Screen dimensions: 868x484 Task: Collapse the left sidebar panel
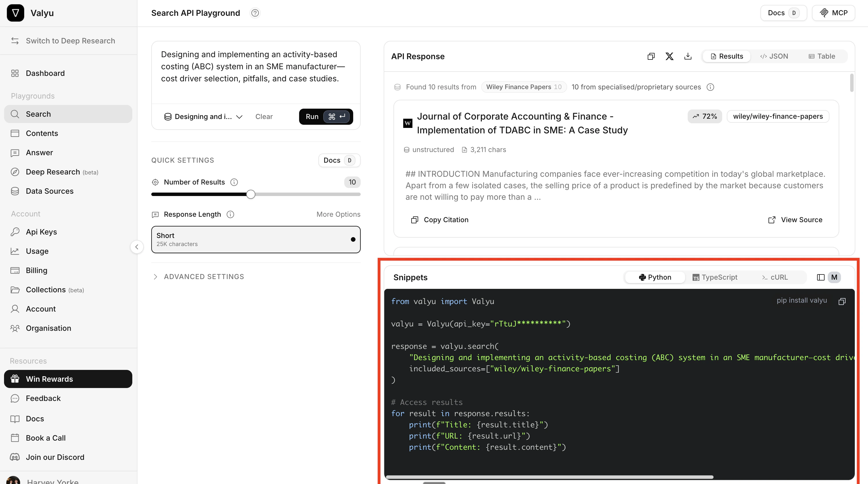[x=137, y=247]
